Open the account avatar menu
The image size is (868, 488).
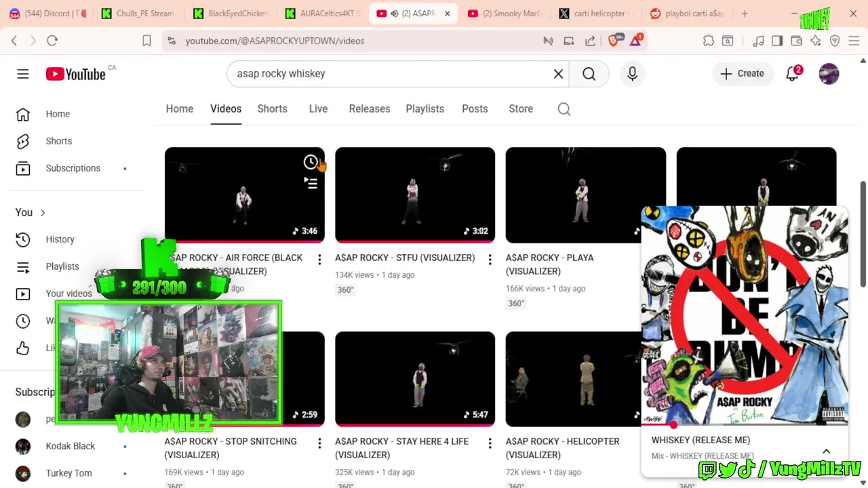pos(829,74)
